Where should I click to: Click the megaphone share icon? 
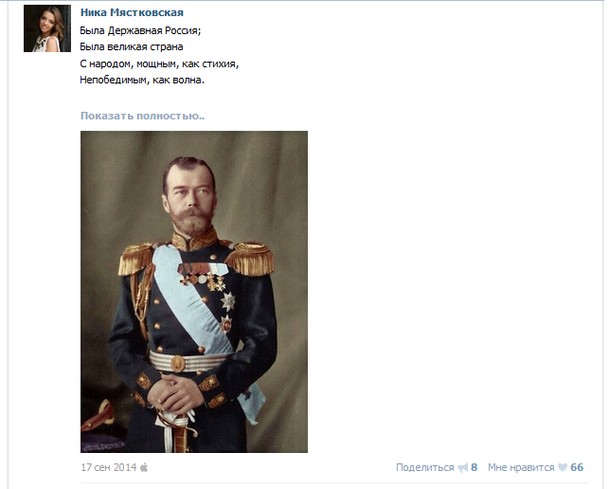(463, 467)
